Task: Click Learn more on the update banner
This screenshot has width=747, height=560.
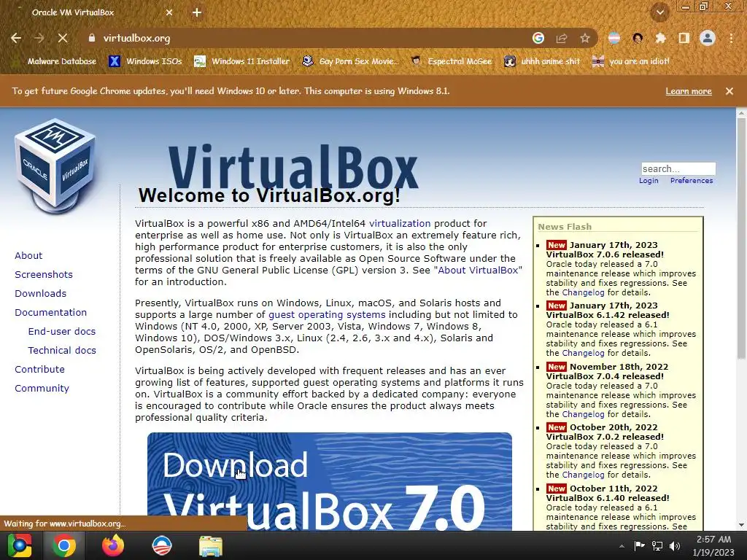Action: (689, 91)
